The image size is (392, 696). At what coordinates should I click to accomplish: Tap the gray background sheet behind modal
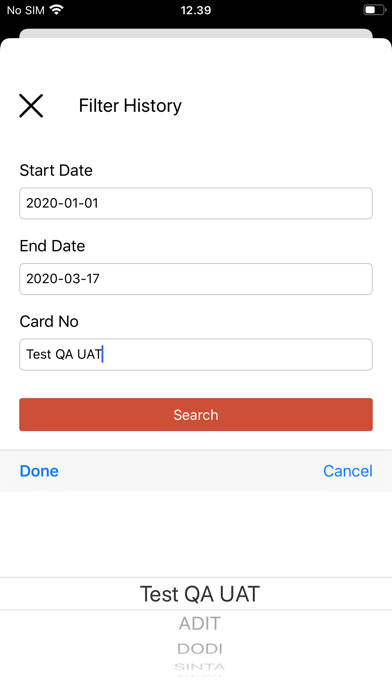(196, 34)
